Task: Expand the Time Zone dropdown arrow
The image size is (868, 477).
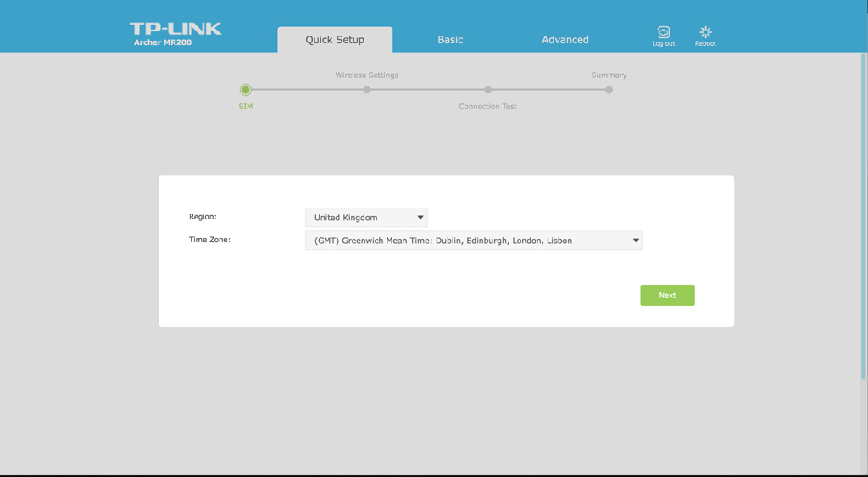Action: [636, 241]
